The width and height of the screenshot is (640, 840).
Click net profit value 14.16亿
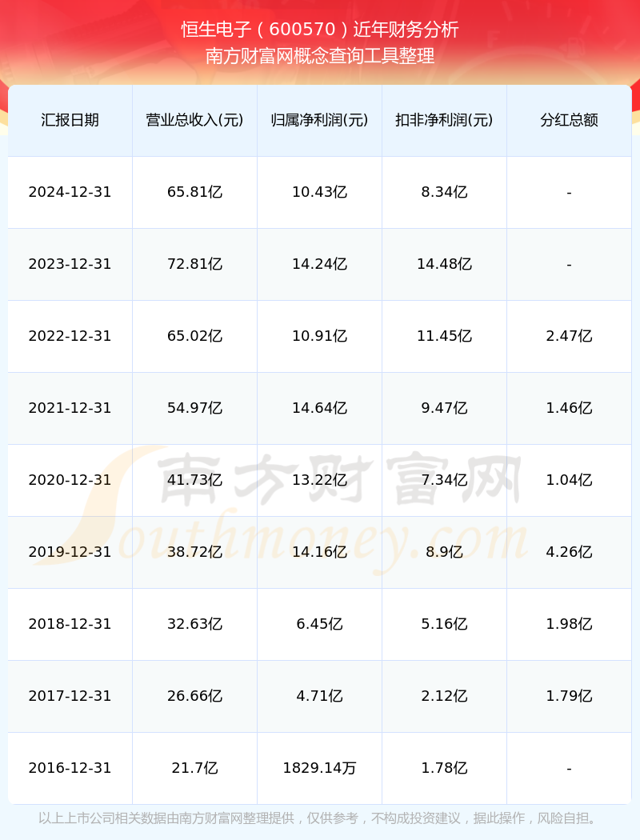coord(320,552)
